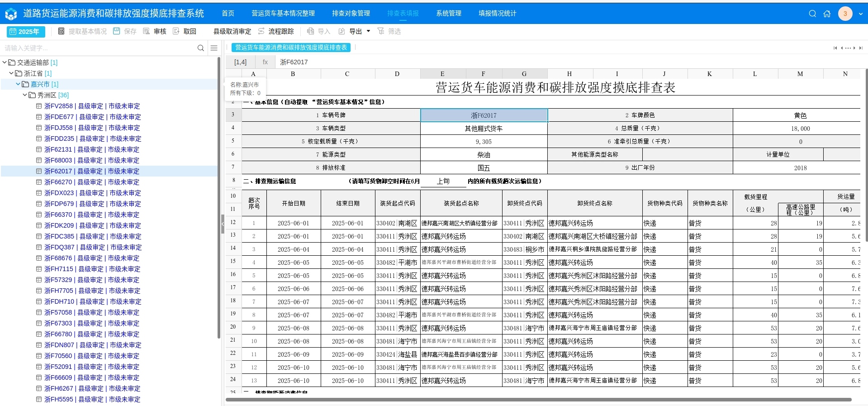Screen dimensions: 868x406
Task: Select vehicle 浙FDQ387 in the tree
Action: click(x=93, y=247)
